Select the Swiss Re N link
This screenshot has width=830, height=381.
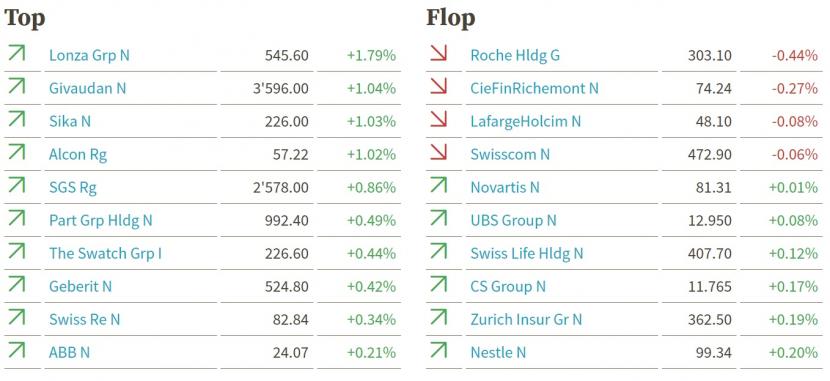point(85,320)
